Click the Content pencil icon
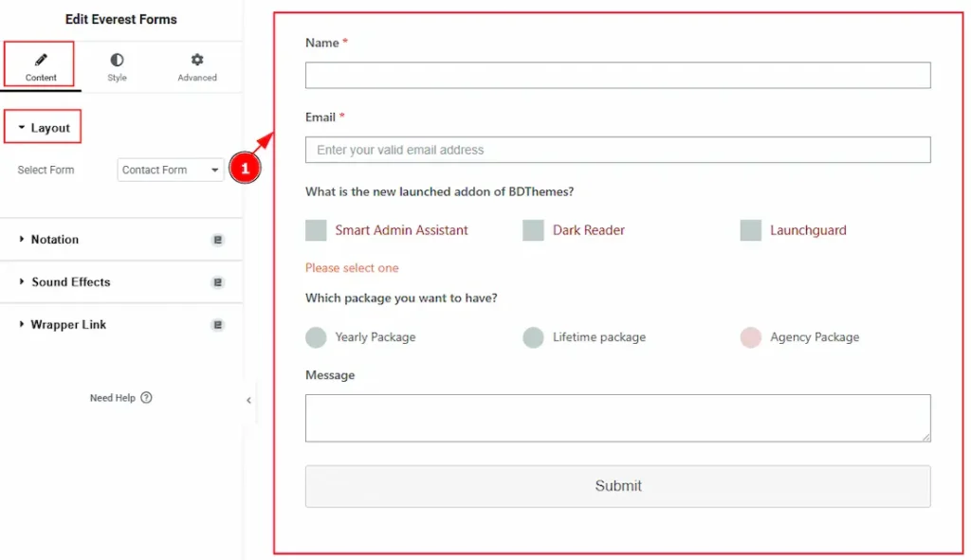 (41, 60)
